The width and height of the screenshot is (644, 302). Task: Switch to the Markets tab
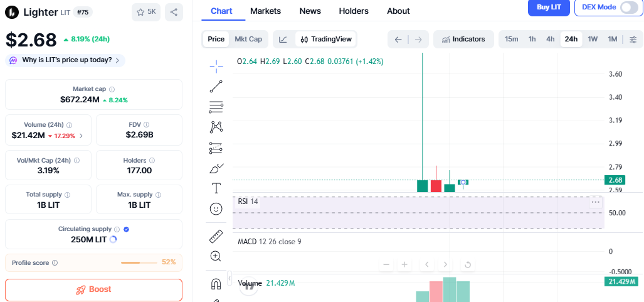265,11
